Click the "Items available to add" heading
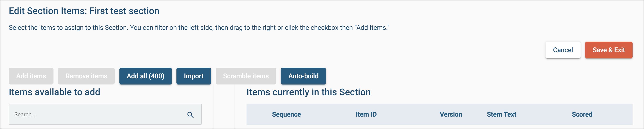 point(55,92)
